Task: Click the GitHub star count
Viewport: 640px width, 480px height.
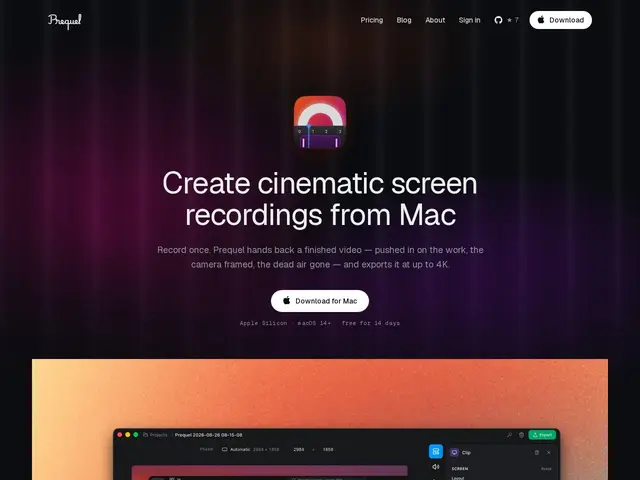Action: click(x=513, y=20)
